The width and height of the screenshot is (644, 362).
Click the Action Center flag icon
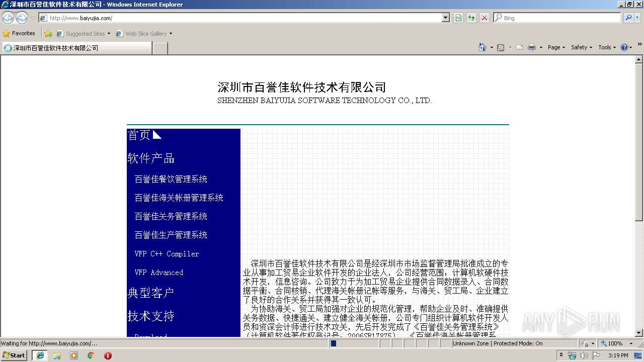click(x=596, y=355)
